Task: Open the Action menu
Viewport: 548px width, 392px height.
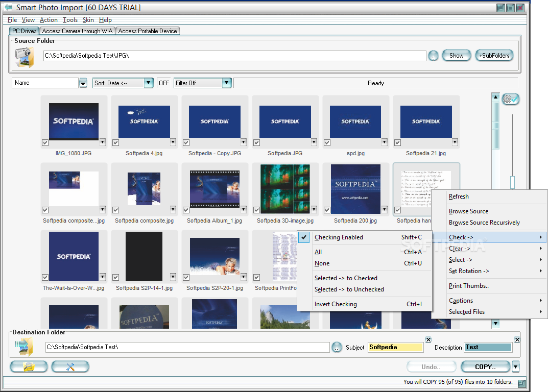Action: click(x=49, y=20)
